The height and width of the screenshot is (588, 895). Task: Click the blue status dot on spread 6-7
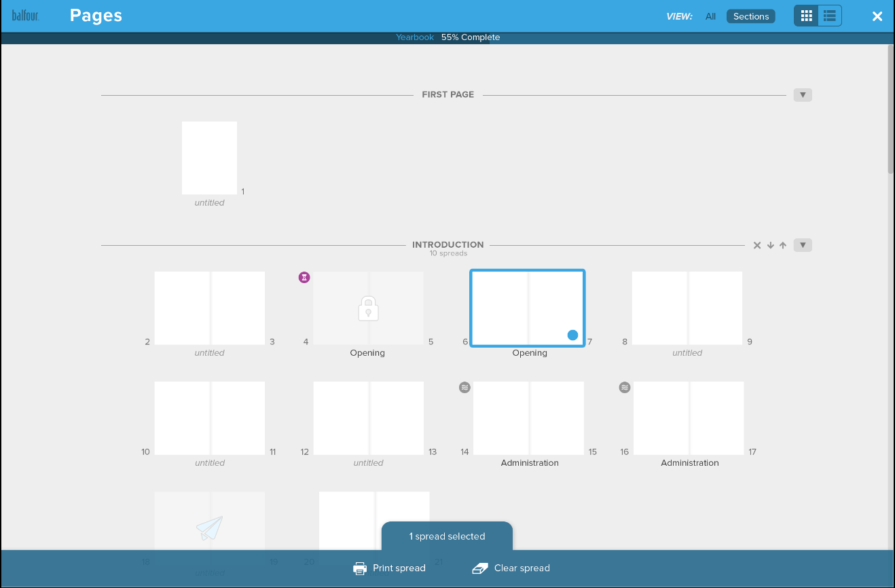tap(572, 335)
